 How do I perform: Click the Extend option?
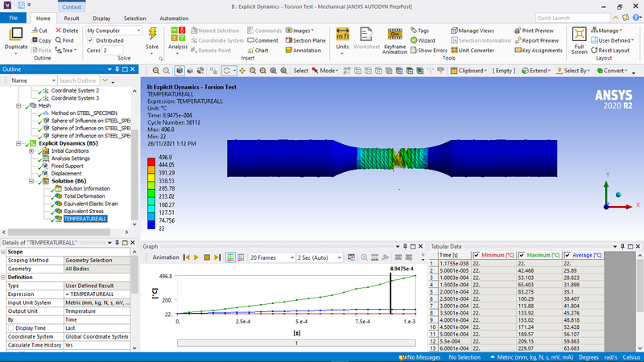[x=536, y=71]
